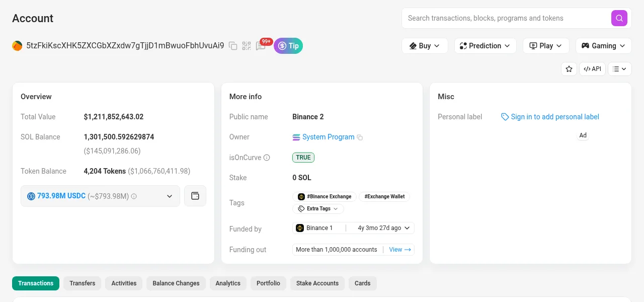Expand the Buy menu
Image resolution: width=644 pixels, height=302 pixels.
[x=425, y=46]
